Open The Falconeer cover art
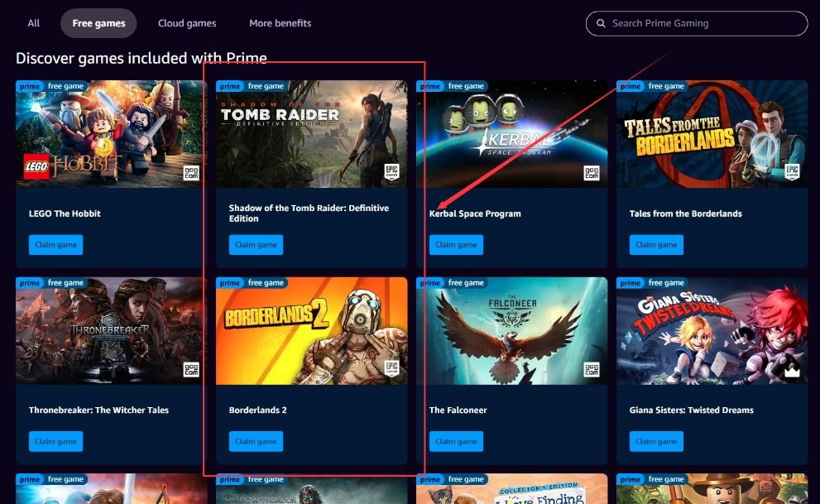Viewport: 820px width, 504px height. click(512, 331)
